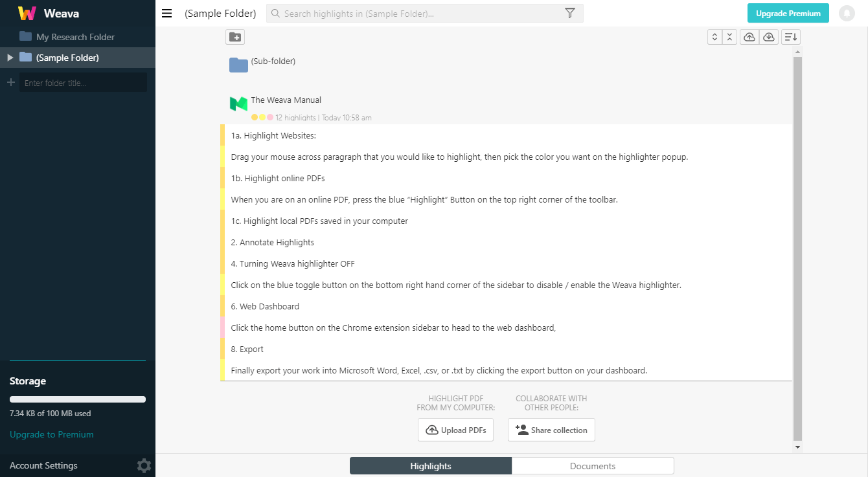This screenshot has height=477, width=868.
Task: Open the sort order icon
Action: click(791, 37)
